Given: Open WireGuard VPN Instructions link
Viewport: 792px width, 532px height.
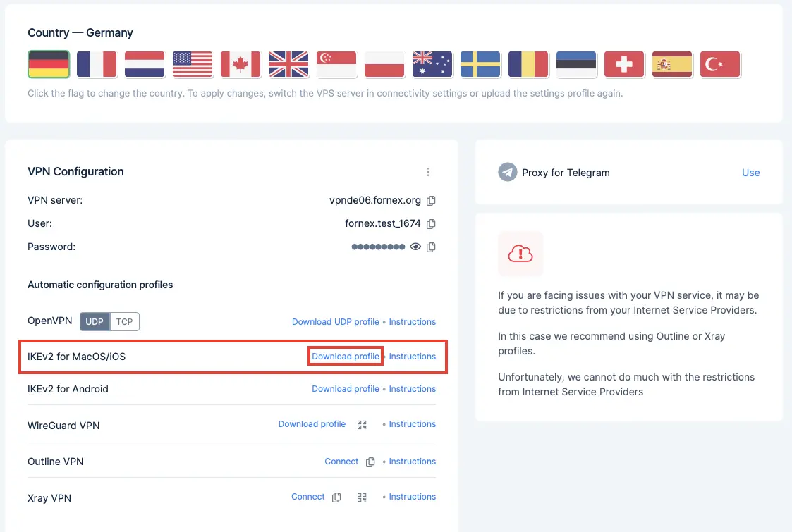Looking at the screenshot, I should point(412,424).
